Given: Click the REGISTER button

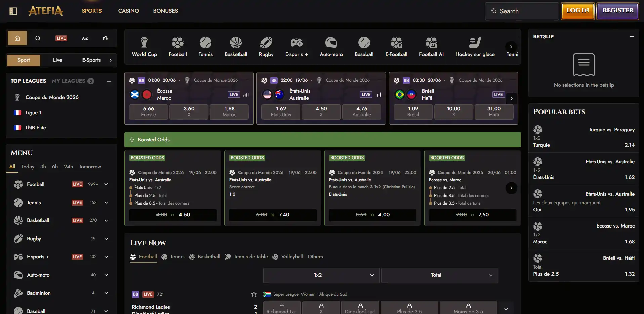Looking at the screenshot, I should tap(618, 11).
